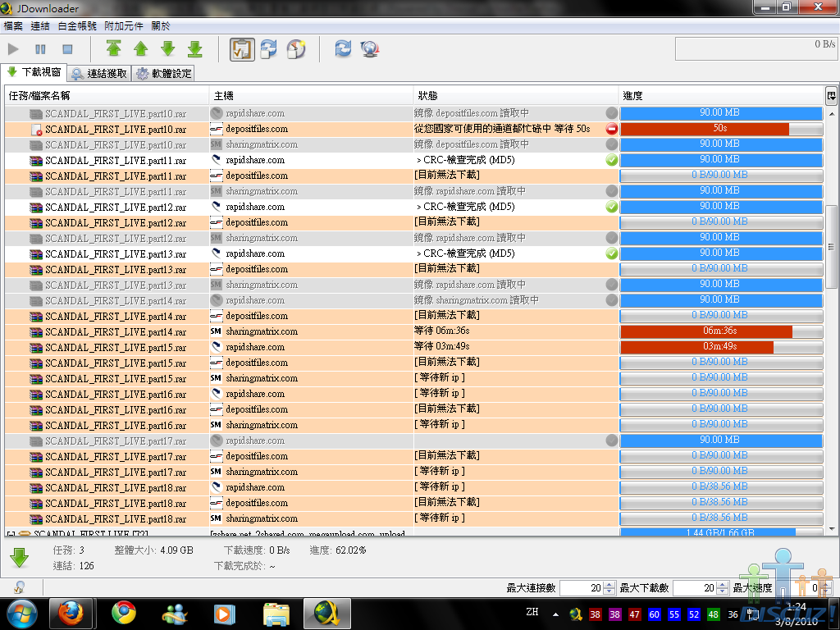Open Google Chrome from the taskbar

[x=124, y=614]
